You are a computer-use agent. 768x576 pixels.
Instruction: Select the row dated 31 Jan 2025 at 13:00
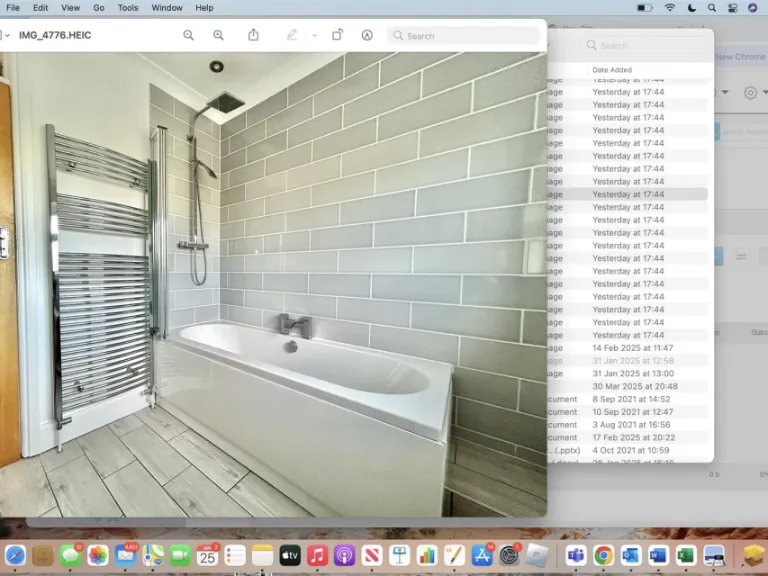coord(627,373)
